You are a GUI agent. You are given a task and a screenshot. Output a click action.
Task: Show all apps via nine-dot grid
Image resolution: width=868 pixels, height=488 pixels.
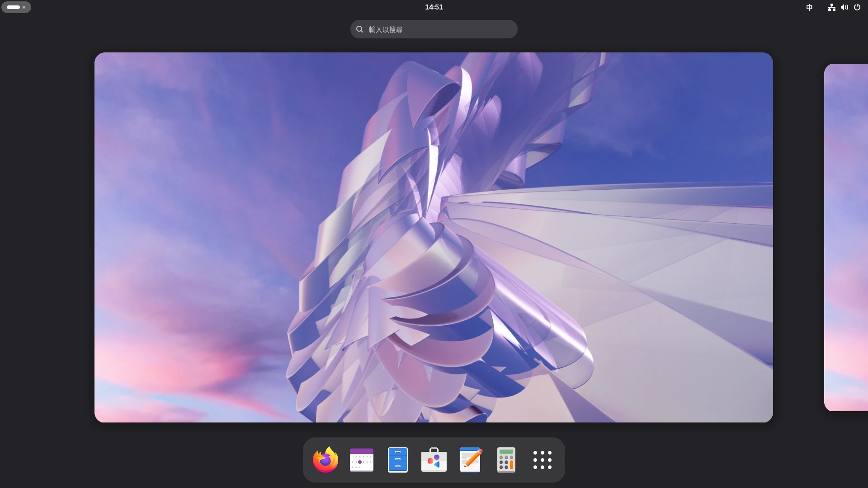click(542, 460)
